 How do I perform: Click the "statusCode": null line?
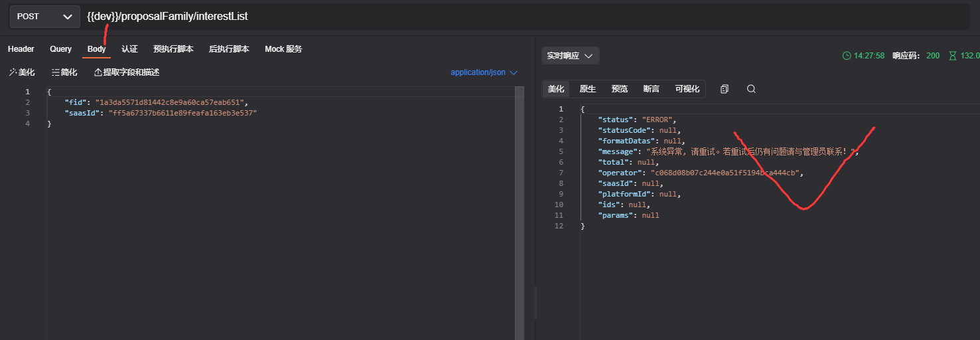point(639,130)
